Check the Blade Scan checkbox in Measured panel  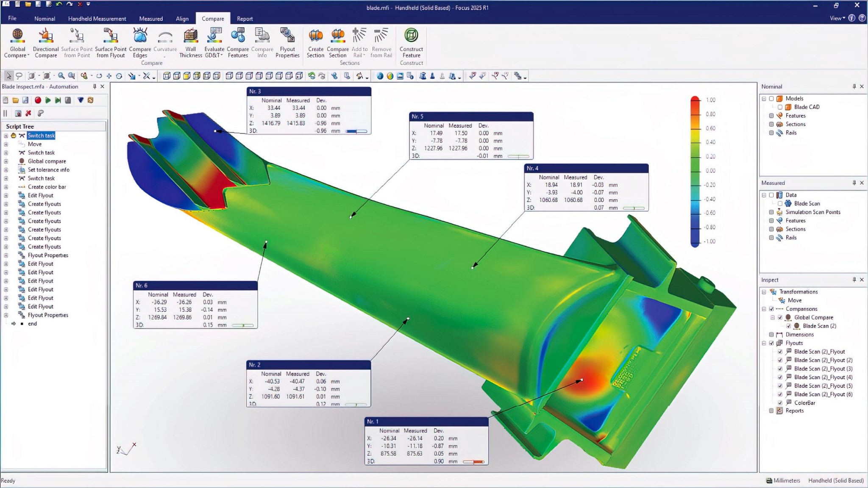[780, 203]
